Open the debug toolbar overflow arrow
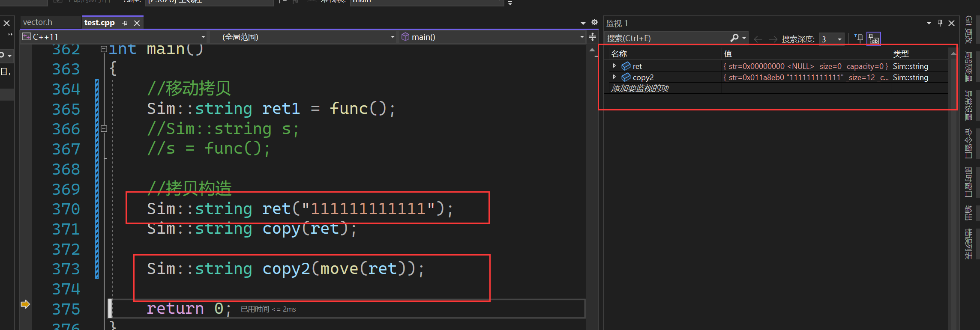The width and height of the screenshot is (980, 330). coord(510,3)
